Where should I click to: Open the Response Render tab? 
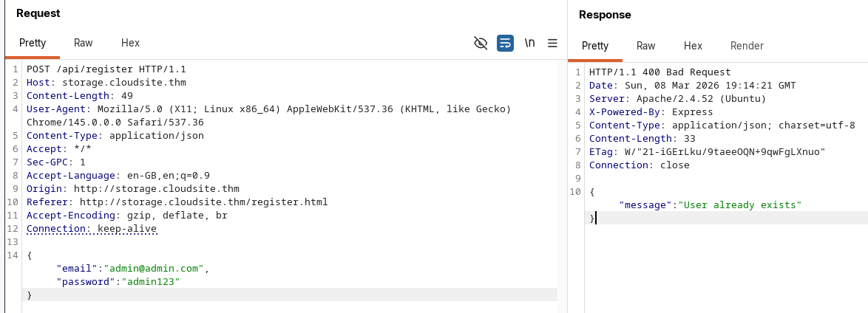[x=747, y=46]
